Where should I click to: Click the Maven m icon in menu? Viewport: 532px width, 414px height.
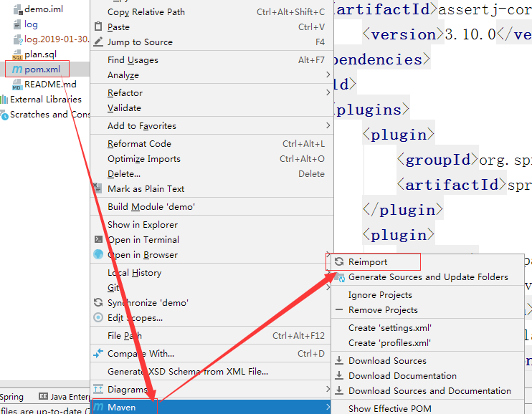tap(98, 407)
